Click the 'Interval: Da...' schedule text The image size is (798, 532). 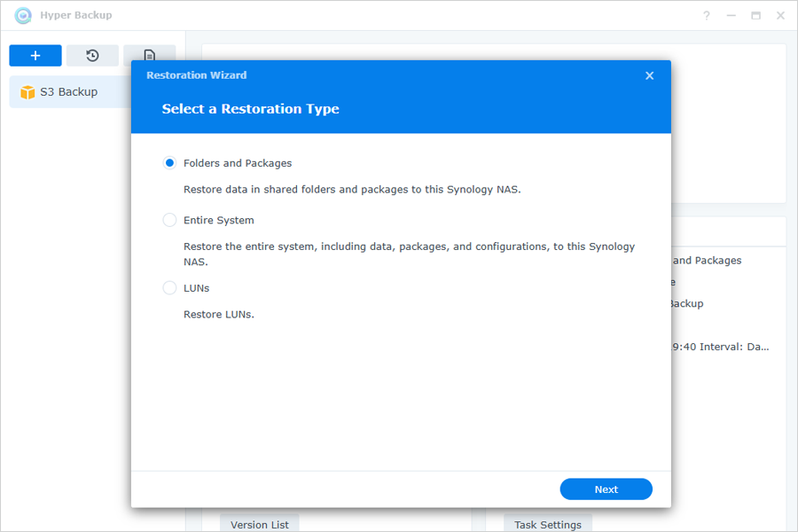[x=734, y=347]
